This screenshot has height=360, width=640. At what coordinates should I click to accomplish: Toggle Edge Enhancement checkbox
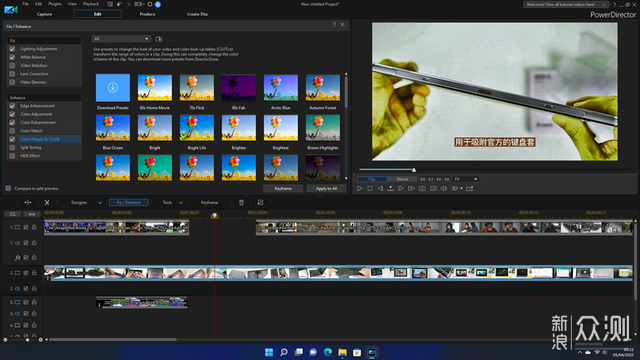12,106
